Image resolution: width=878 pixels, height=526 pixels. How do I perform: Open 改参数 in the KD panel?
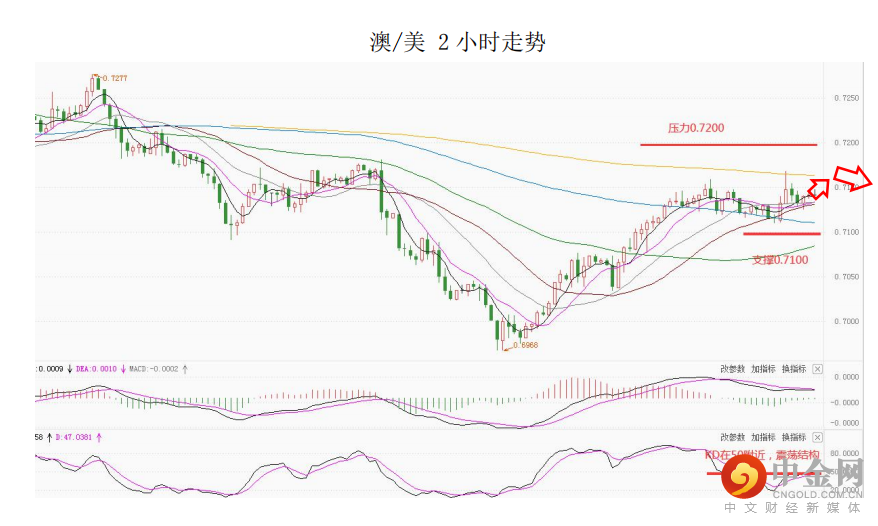[x=732, y=438]
